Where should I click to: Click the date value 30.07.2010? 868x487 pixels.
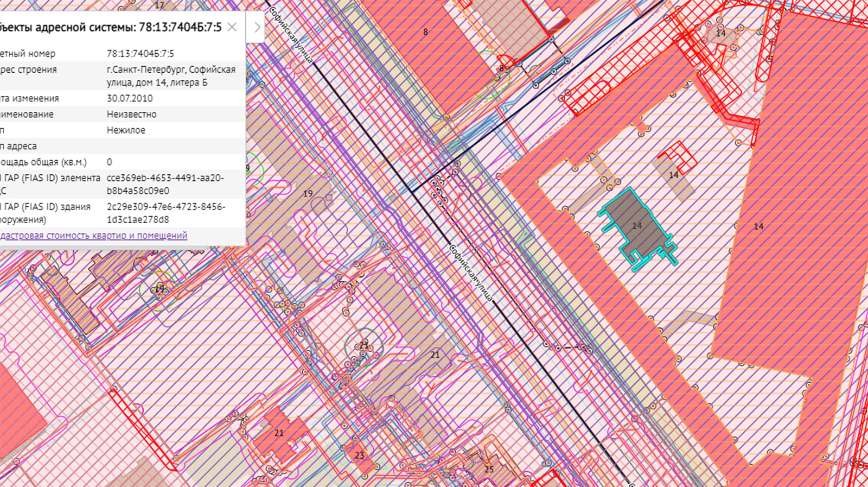point(130,98)
